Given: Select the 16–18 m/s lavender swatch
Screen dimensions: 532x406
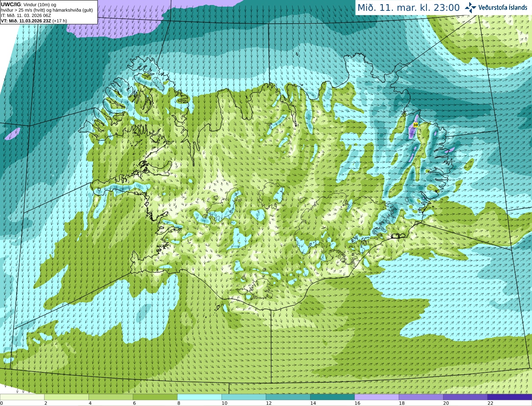Looking at the screenshot, I should tap(377, 397).
